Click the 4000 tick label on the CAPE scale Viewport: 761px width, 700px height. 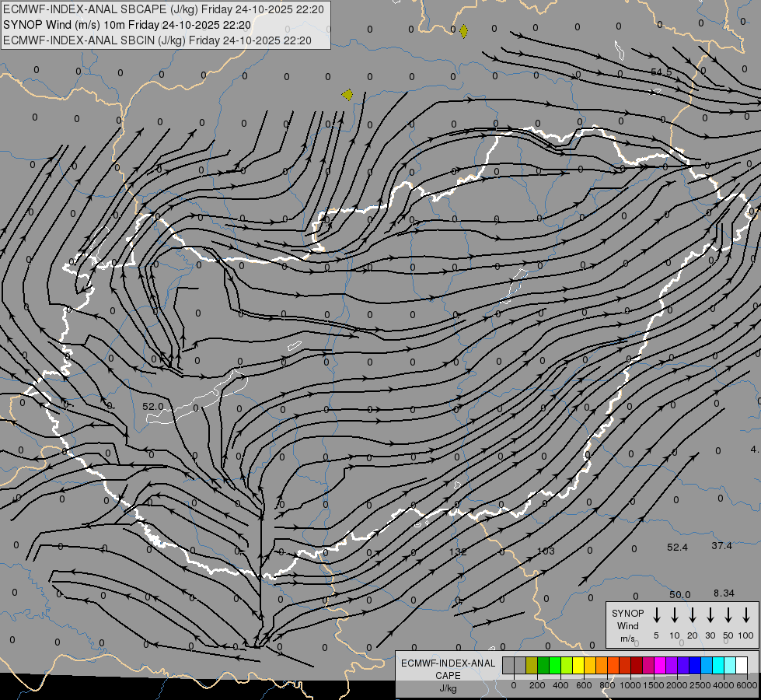pos(724,685)
